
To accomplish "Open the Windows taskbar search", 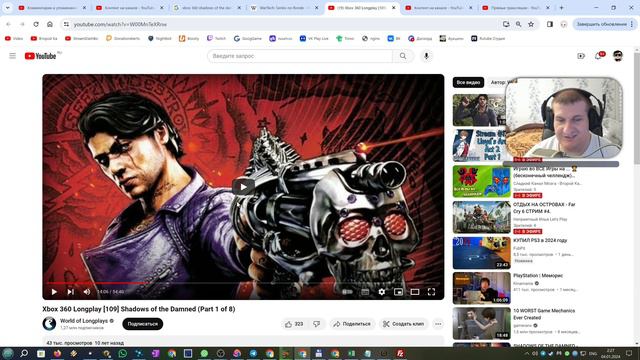I will coord(24,353).
